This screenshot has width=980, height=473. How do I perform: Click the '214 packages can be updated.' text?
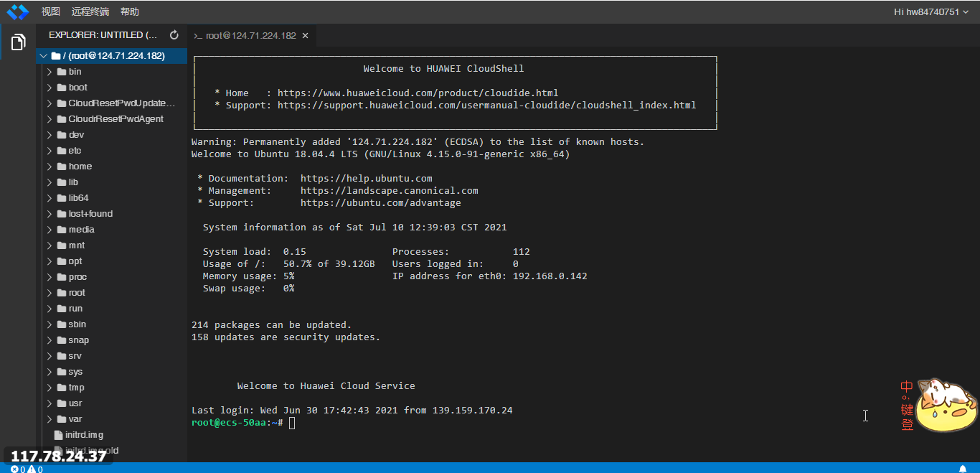272,324
